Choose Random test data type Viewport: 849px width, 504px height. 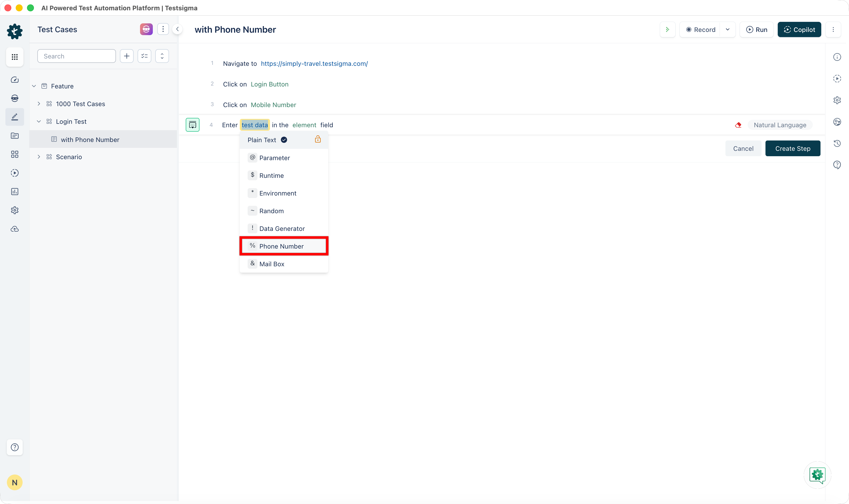point(284,211)
